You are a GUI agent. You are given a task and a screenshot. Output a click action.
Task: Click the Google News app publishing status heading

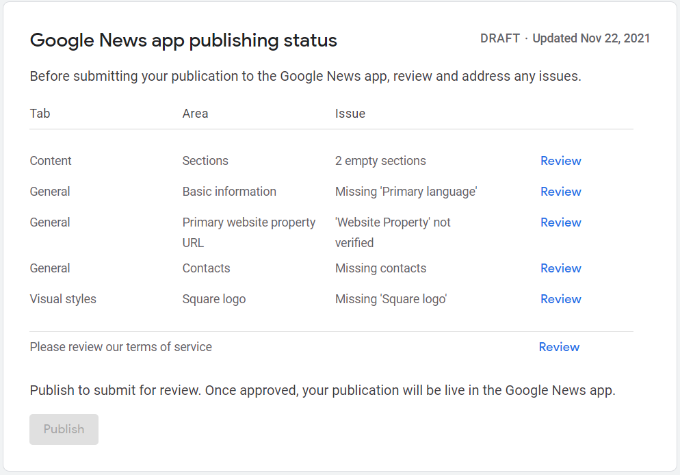click(183, 41)
